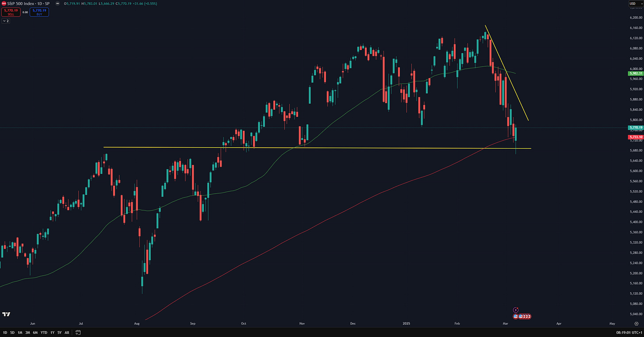Select the 1M time range
The height and width of the screenshot is (337, 644).
(x=20, y=332)
